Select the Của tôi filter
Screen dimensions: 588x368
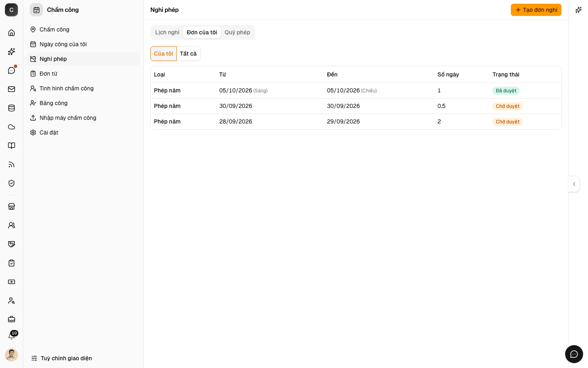pyautogui.click(x=163, y=54)
